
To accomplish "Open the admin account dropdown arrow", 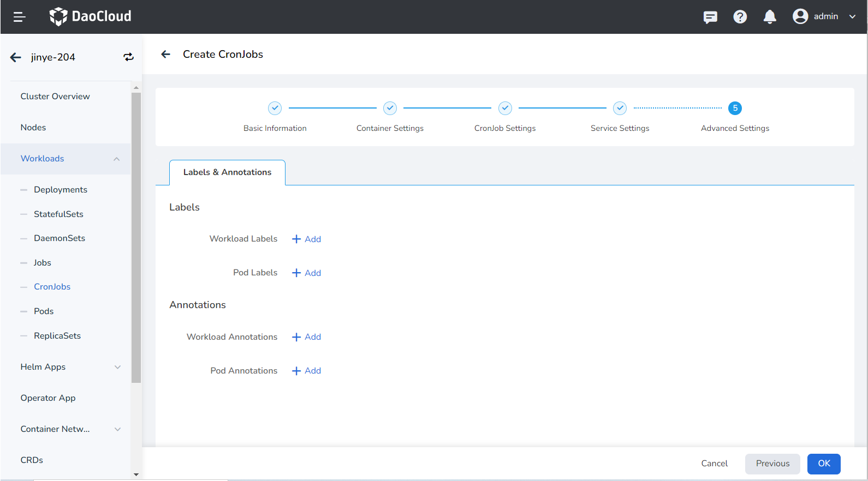I will (x=852, y=16).
